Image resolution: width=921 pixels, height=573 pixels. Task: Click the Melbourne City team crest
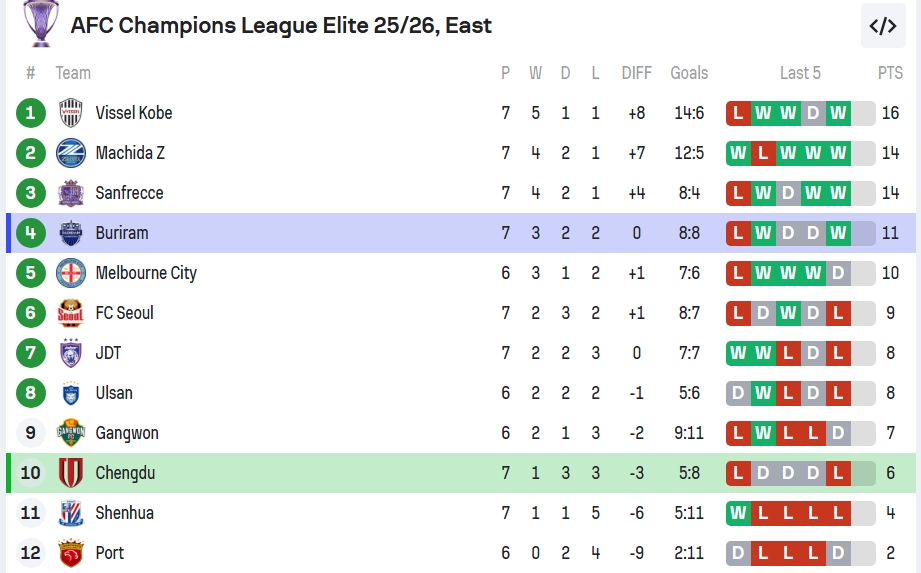pyautogui.click(x=71, y=273)
